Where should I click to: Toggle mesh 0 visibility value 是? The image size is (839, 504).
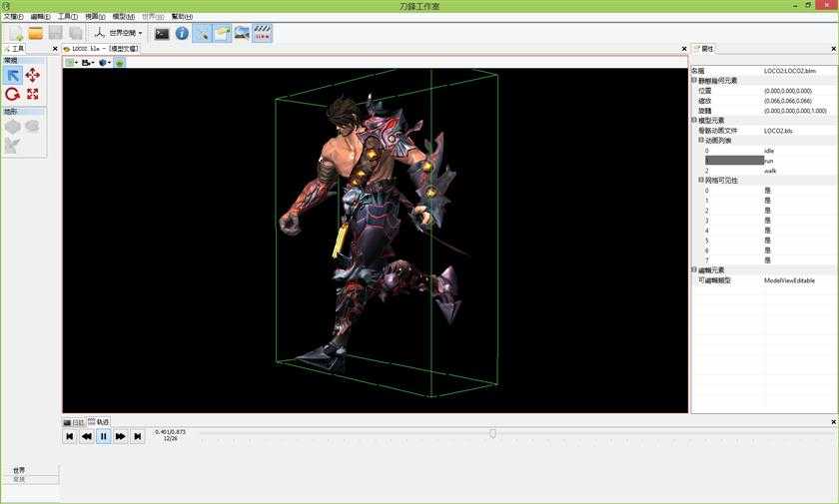pos(767,191)
